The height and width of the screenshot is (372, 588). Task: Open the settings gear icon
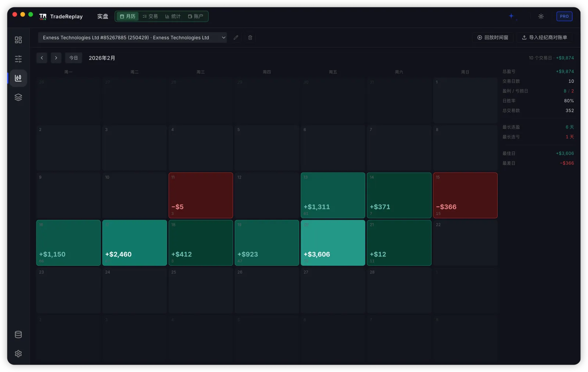point(18,354)
